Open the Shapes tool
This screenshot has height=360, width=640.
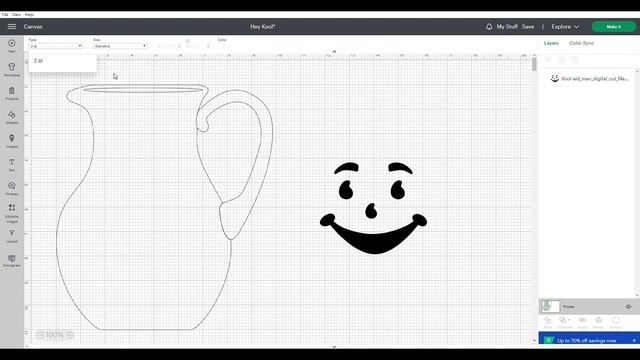12,117
